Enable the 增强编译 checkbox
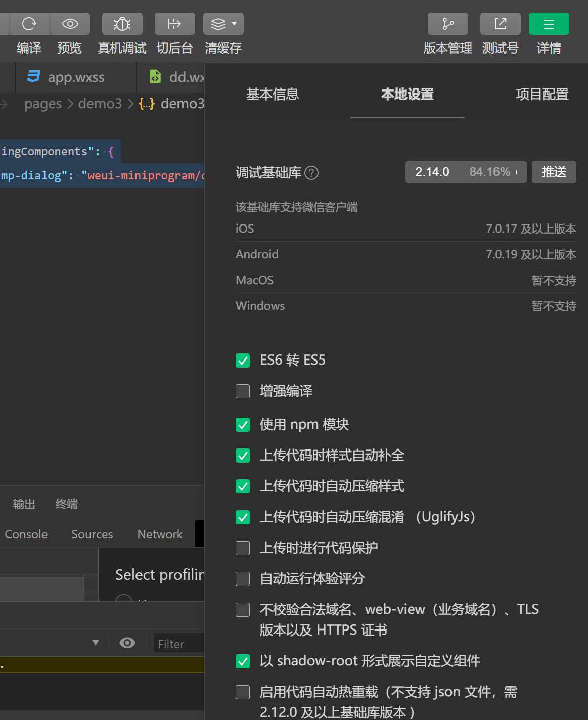The height and width of the screenshot is (720, 588). (x=243, y=391)
